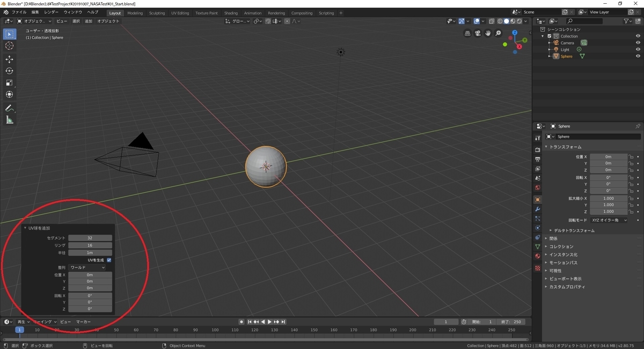Open the レンダー menu

[x=52, y=12]
